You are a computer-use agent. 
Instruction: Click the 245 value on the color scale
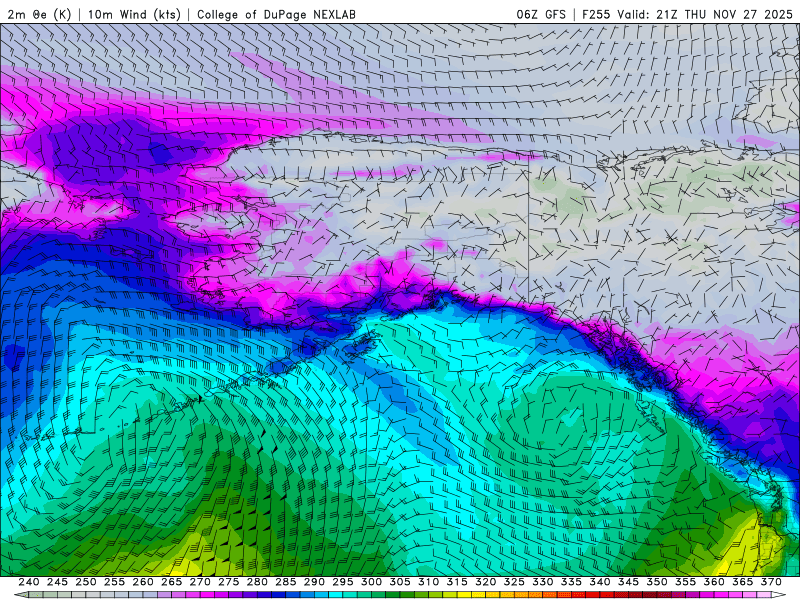[x=57, y=582]
